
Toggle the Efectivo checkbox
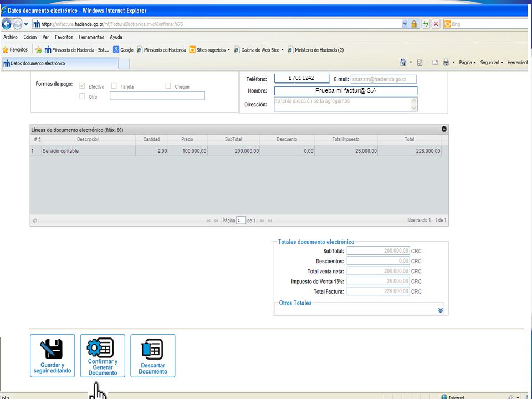pos(82,85)
